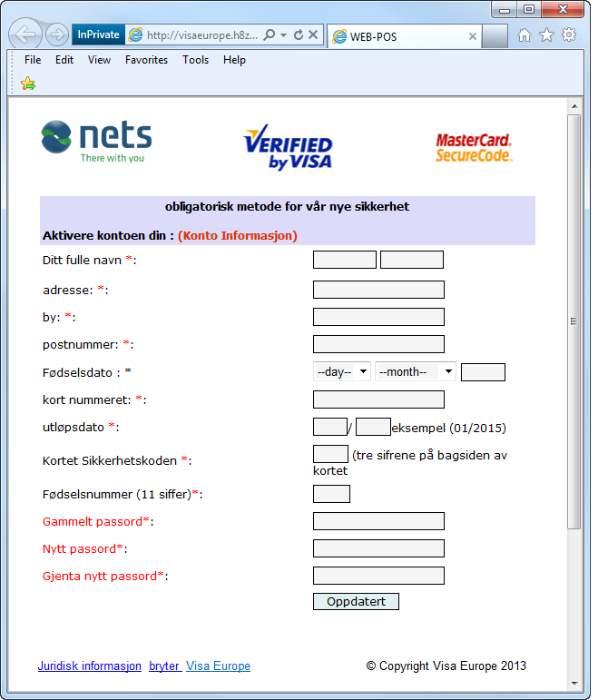
Task: Click the browser Back arrow button
Action: point(27,35)
